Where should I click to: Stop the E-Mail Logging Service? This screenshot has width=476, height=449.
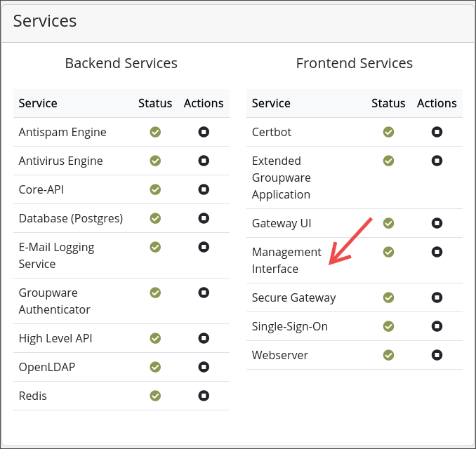[x=204, y=247]
